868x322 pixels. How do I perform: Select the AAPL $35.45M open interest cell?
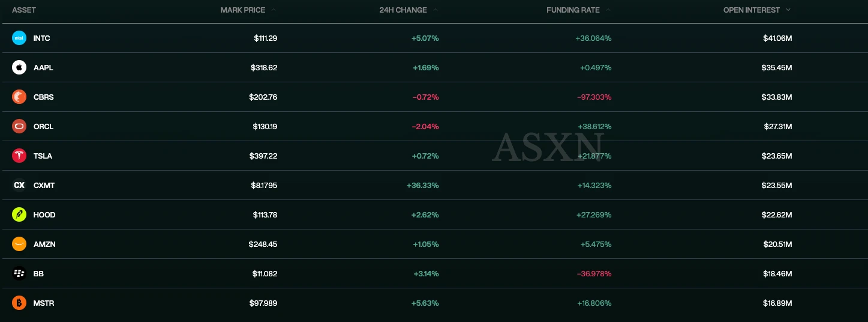pyautogui.click(x=777, y=67)
